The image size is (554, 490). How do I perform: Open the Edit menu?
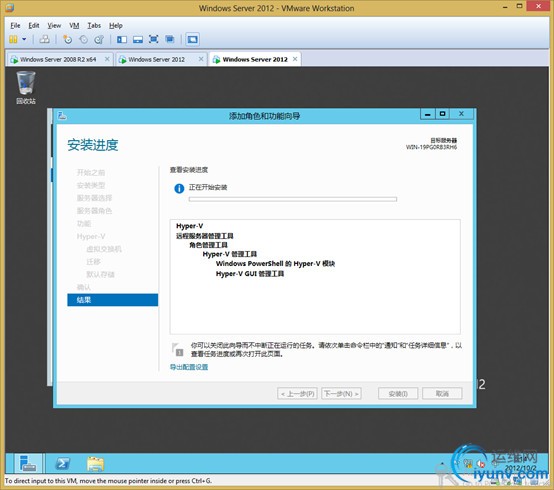coord(34,25)
